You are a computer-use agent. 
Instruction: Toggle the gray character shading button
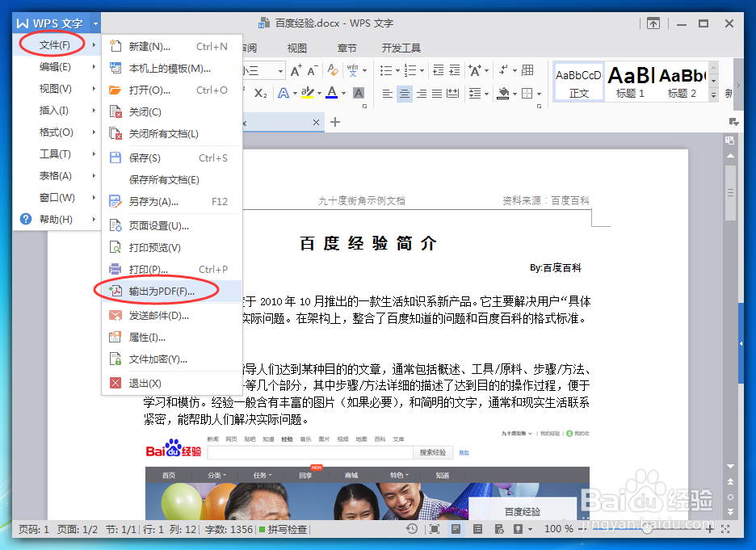(359, 93)
